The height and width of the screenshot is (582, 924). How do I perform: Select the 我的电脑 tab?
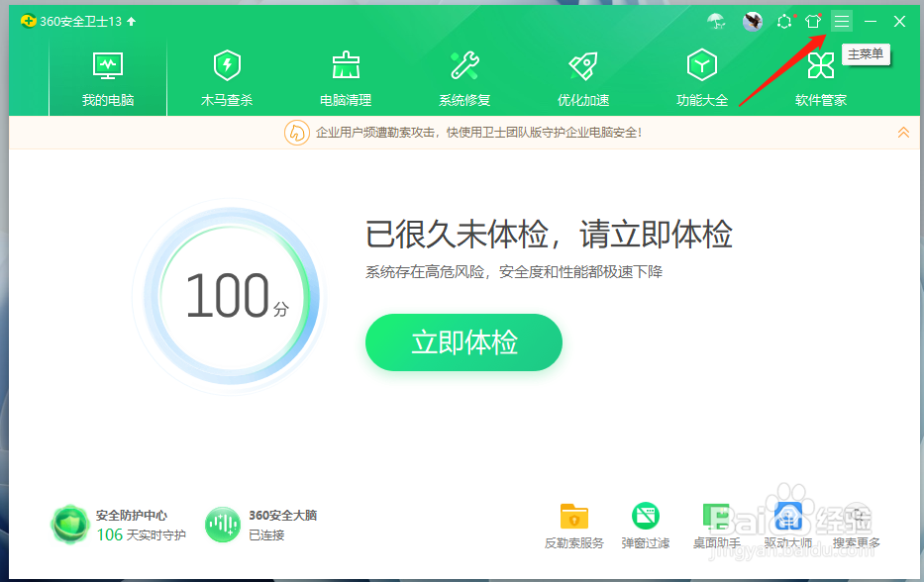tap(108, 78)
